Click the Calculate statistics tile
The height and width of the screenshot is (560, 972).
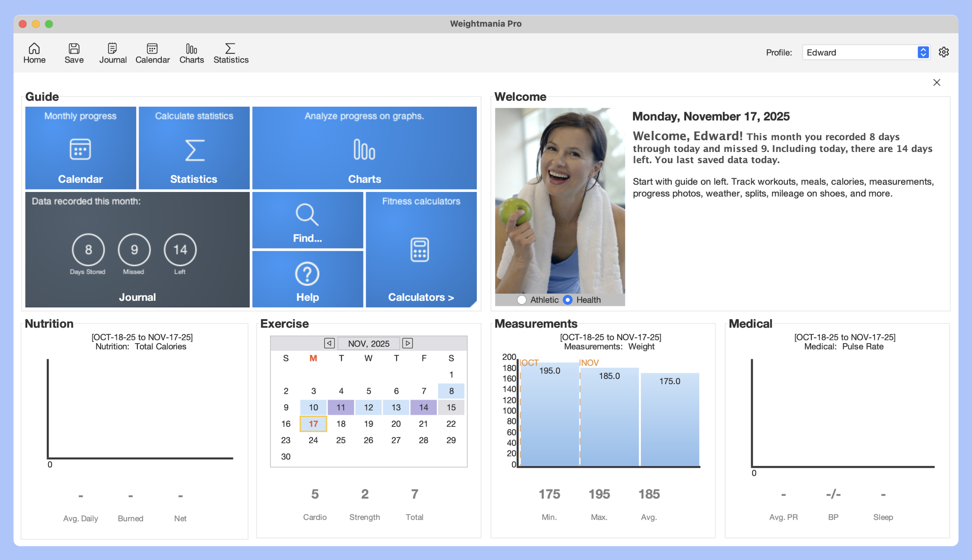[x=194, y=148]
